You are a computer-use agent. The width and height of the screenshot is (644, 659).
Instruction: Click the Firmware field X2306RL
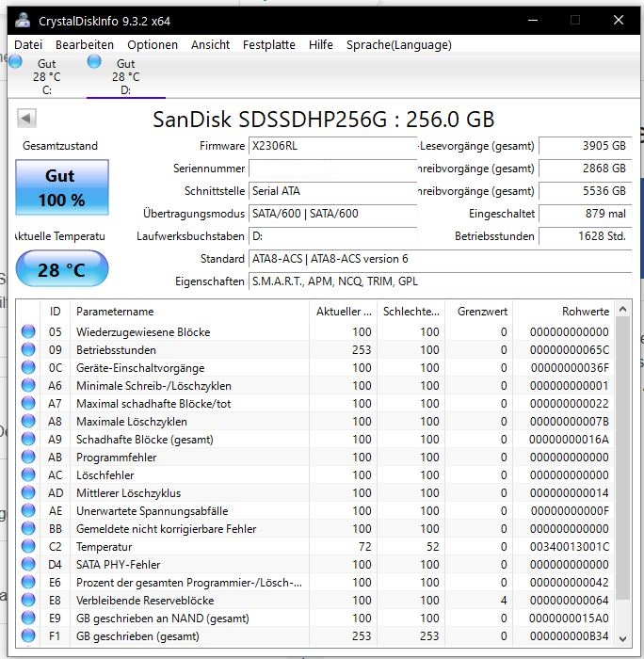point(332,146)
